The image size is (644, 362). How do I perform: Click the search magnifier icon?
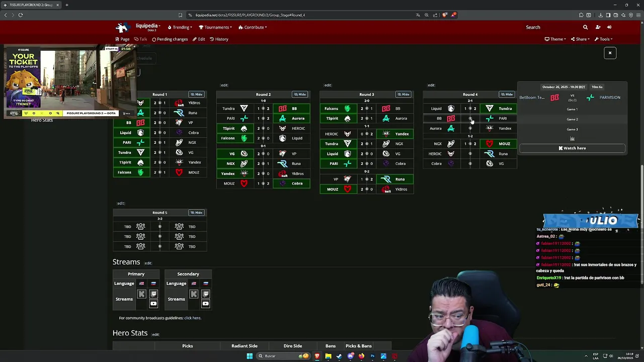pyautogui.click(x=585, y=27)
